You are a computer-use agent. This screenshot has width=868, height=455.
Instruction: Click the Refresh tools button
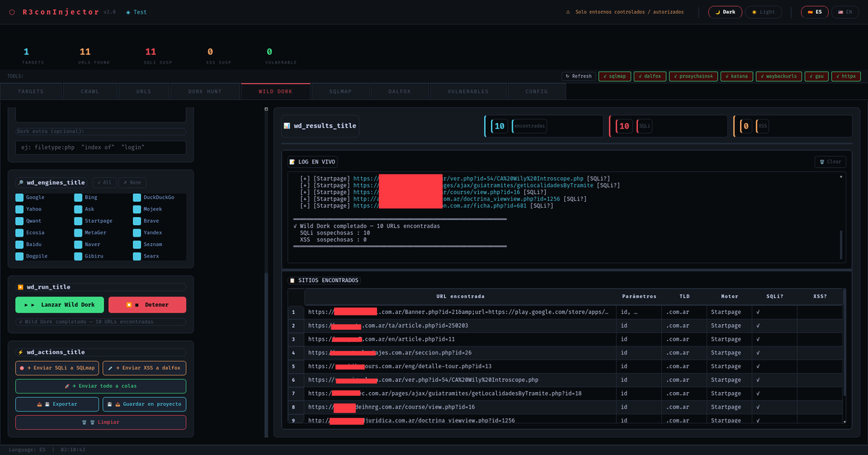point(578,76)
